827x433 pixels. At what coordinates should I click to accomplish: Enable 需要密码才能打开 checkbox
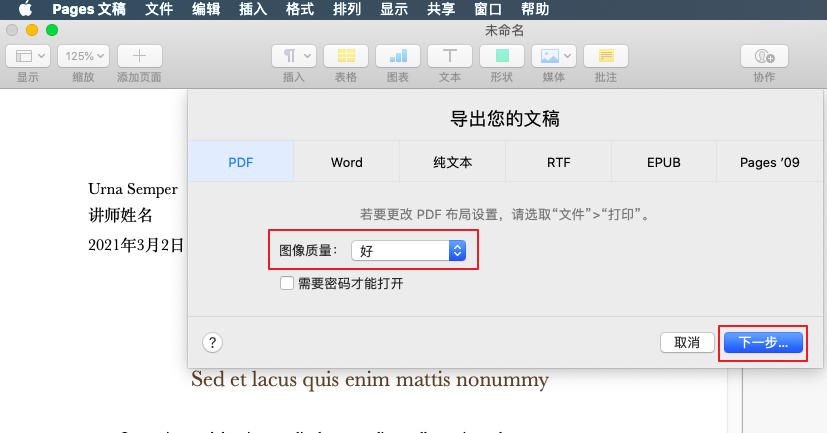coord(286,283)
